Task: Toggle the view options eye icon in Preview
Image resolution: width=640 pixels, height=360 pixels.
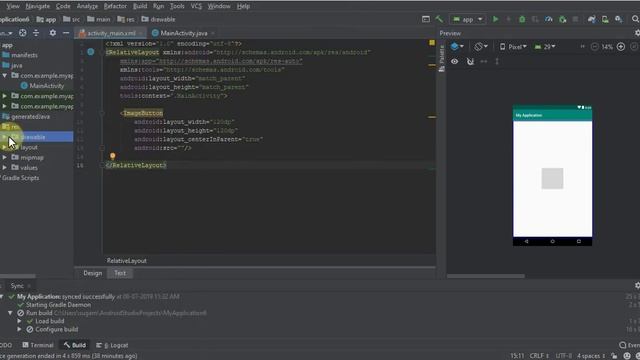Action: coord(454,62)
